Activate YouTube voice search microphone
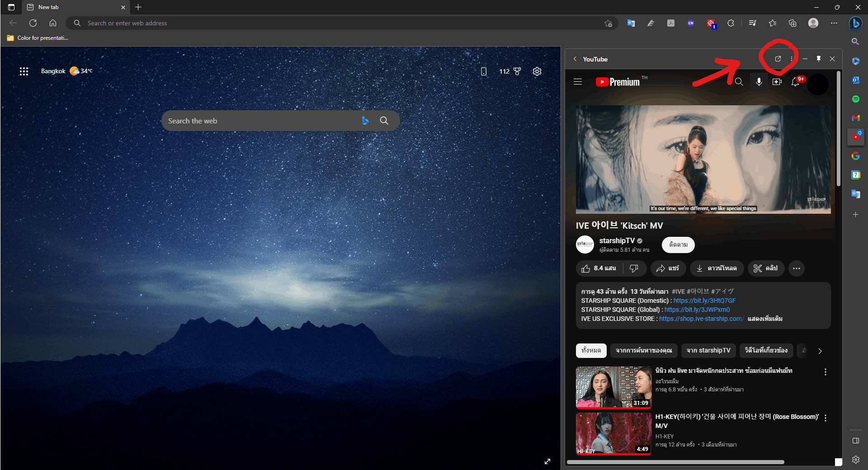This screenshot has width=868, height=470. pos(759,82)
